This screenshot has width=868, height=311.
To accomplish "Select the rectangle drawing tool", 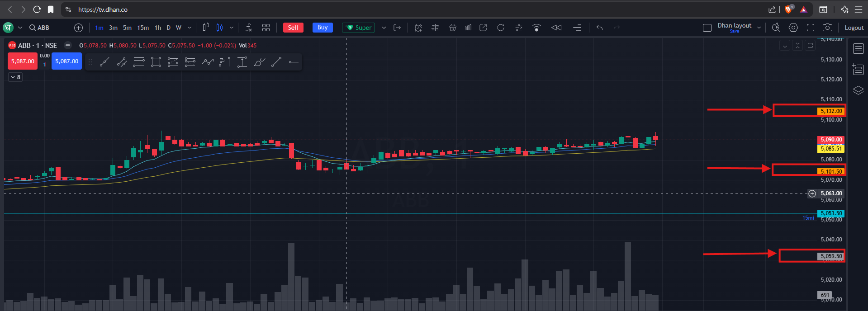I will [x=156, y=62].
